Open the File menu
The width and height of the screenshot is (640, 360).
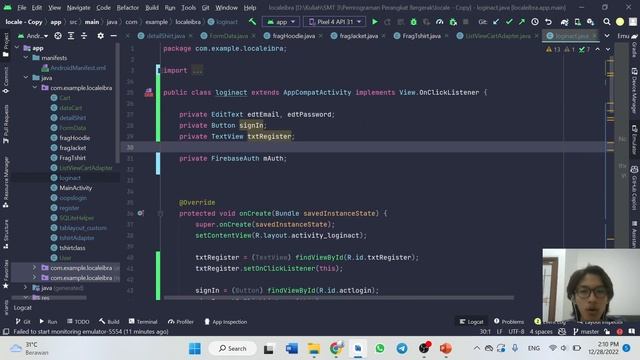pyautogui.click(x=22, y=7)
